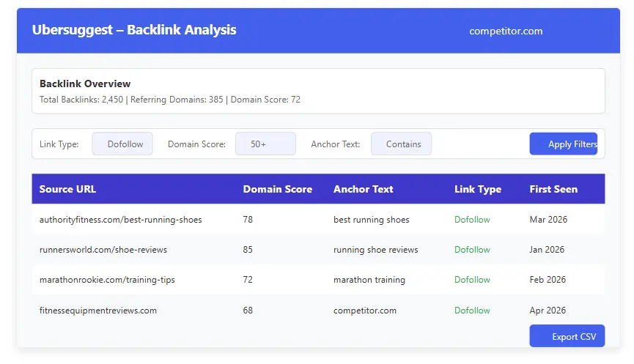The image size is (634, 364).
Task: Sort by the Anchor Text column header
Action: point(363,189)
